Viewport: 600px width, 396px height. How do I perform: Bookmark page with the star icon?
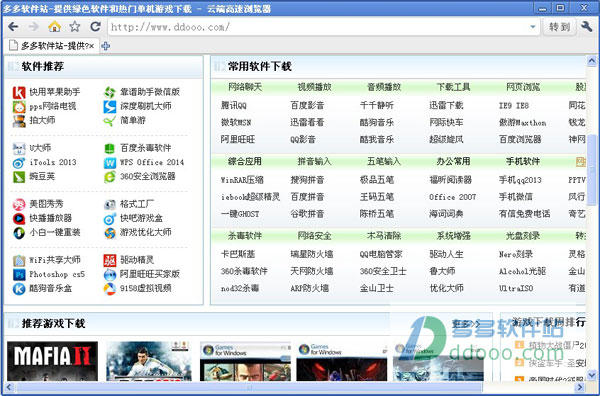click(75, 26)
